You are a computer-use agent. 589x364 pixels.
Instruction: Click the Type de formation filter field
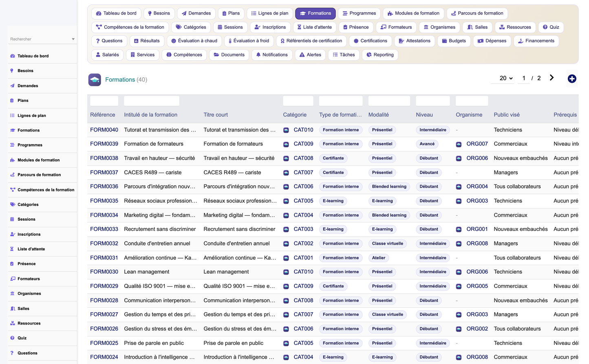click(x=341, y=101)
